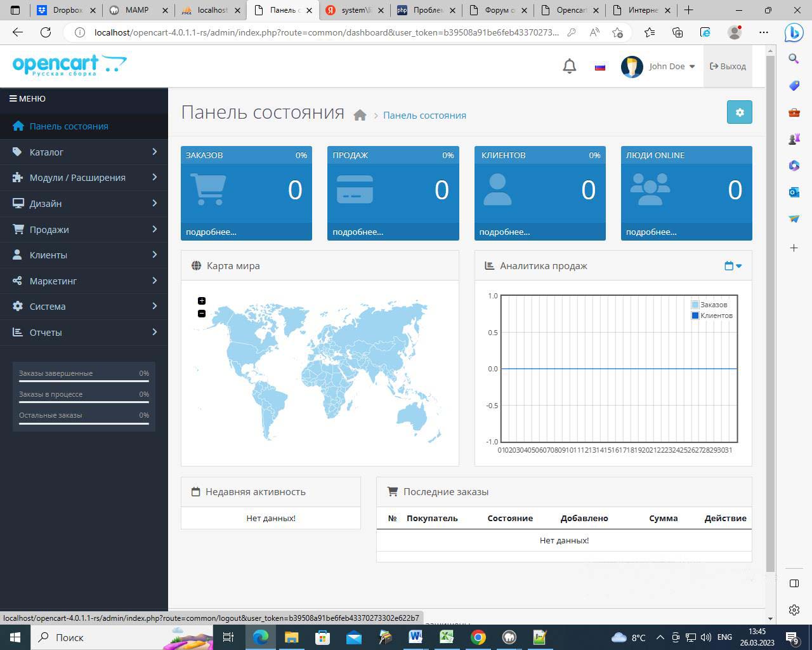812x650 pixels.
Task: Click подробнее link on the Заказов tile
Action: click(211, 232)
